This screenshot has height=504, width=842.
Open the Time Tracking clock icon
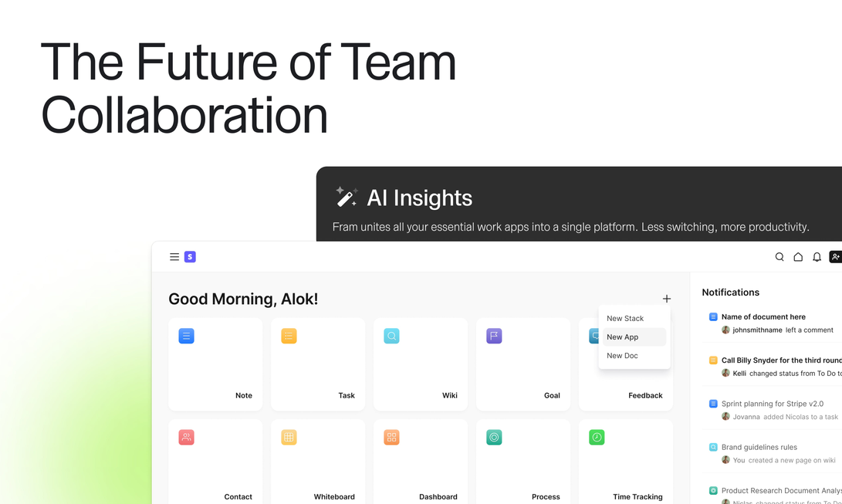click(597, 438)
